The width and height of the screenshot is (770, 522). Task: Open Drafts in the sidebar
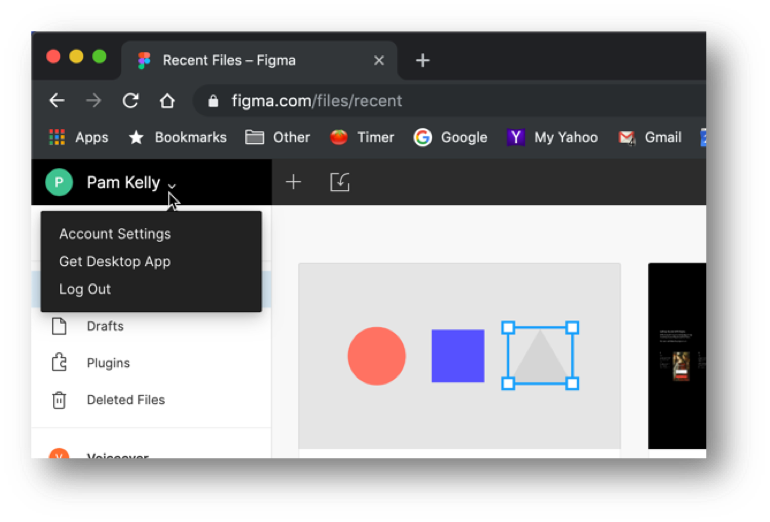tap(105, 326)
